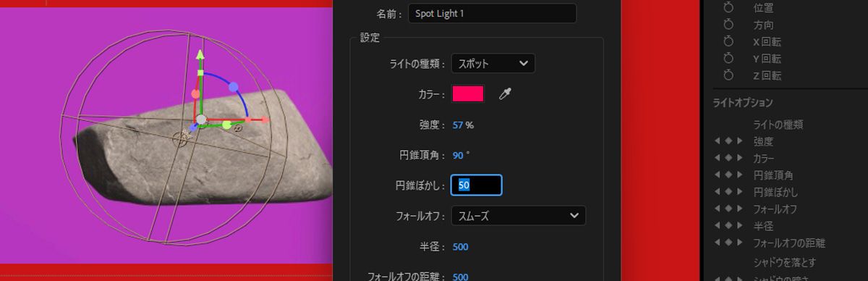This screenshot has height=281, width=868.
Task: Go to next keyframe for 半径
Action: click(x=739, y=225)
